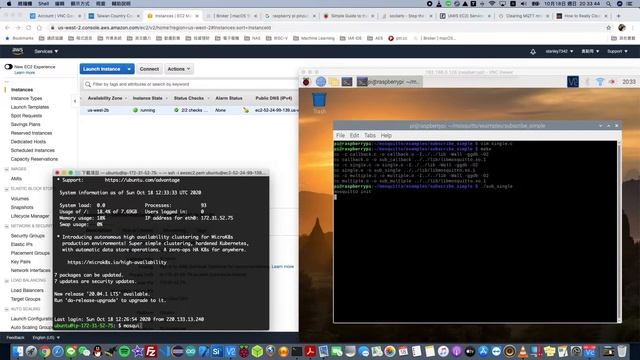Open Safari from the Dock

[58, 351]
